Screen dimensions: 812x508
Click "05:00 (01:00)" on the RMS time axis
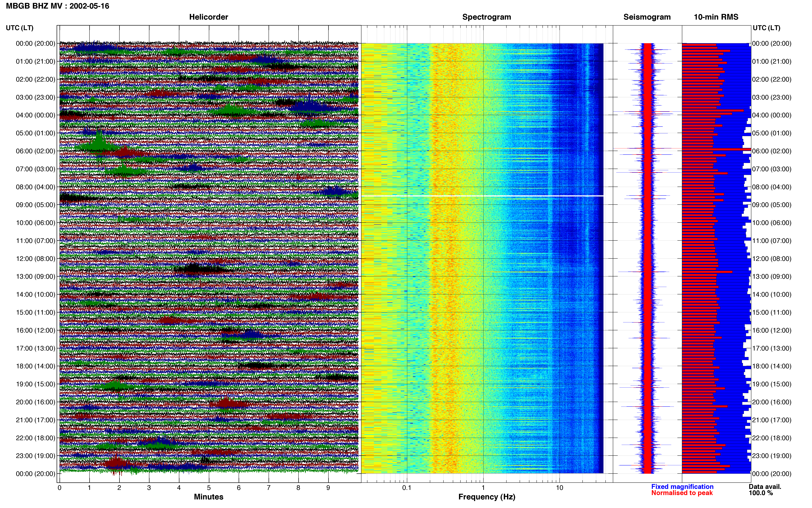pyautogui.click(x=772, y=133)
